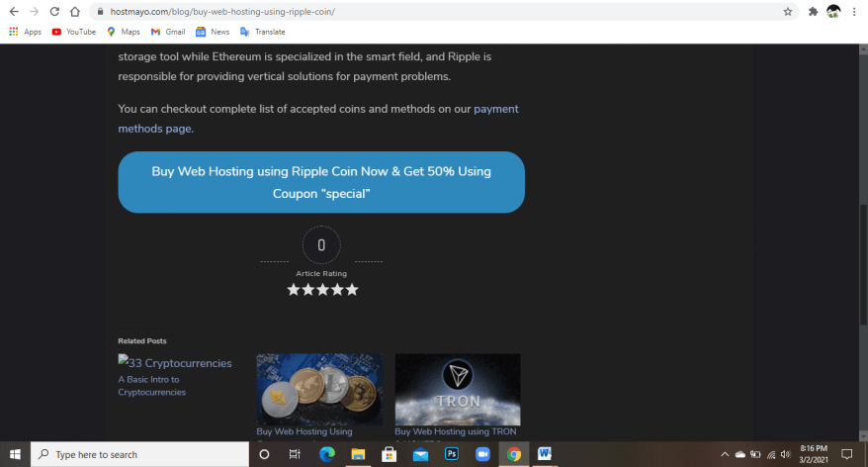Open the crypto coins related post thumbnail
The image size is (868, 467).
click(319, 390)
